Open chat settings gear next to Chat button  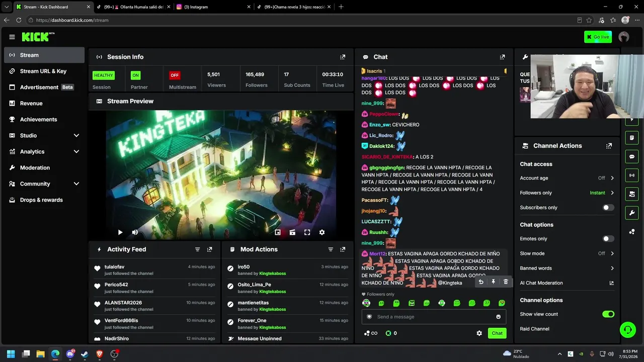tap(479, 333)
